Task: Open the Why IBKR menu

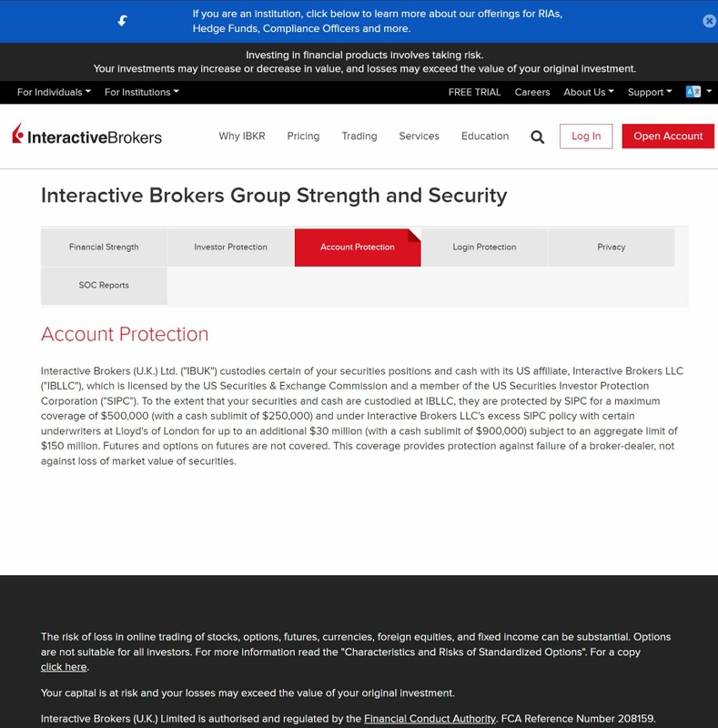Action: tap(241, 136)
